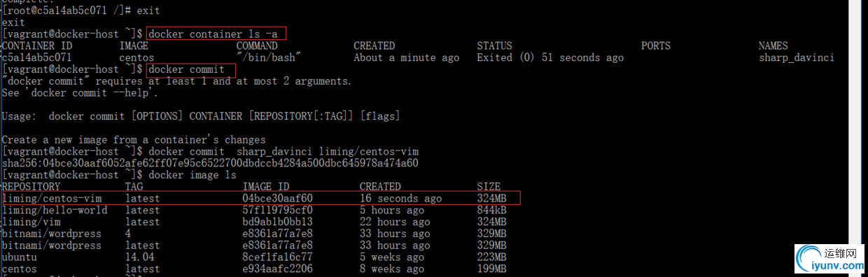Click '5 weeks ago' created value
This screenshot has height=277, width=868.
[392, 257]
